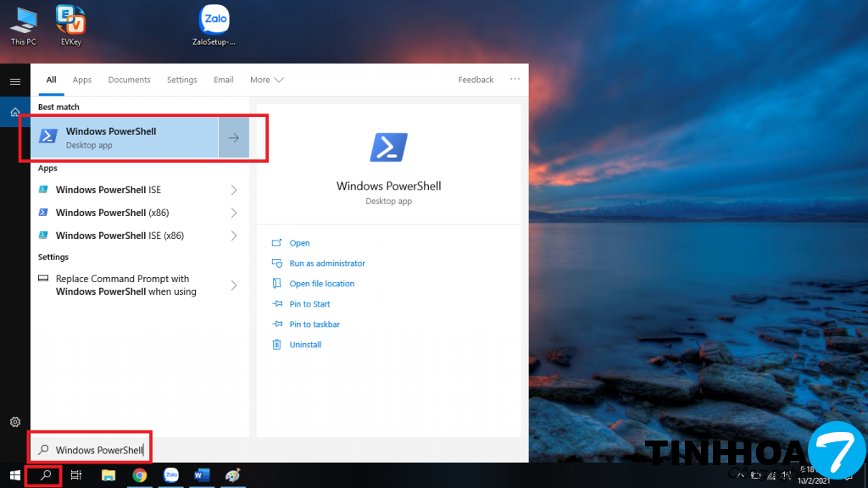Click Open file location option
Screen dimensions: 868x488
321,284
